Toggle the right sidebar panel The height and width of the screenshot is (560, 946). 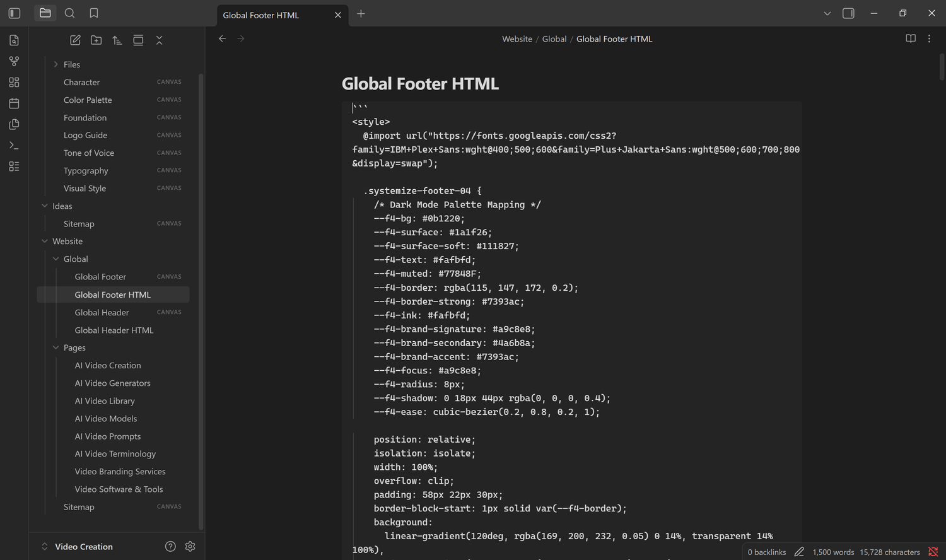[x=848, y=13]
